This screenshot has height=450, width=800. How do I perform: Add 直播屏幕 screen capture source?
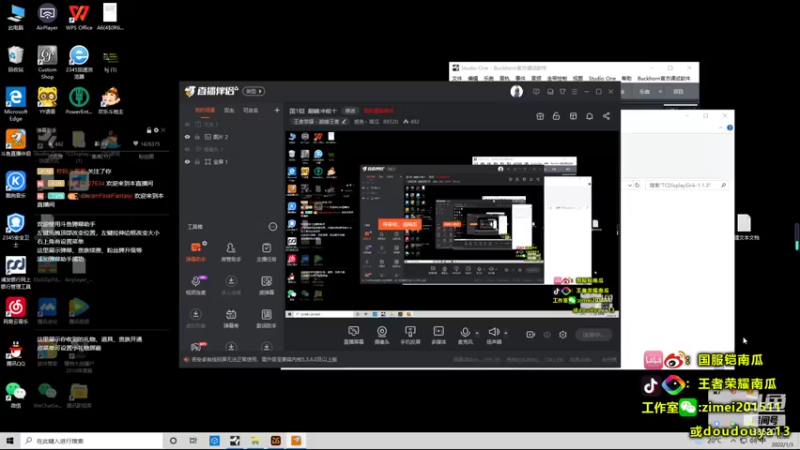(354, 335)
